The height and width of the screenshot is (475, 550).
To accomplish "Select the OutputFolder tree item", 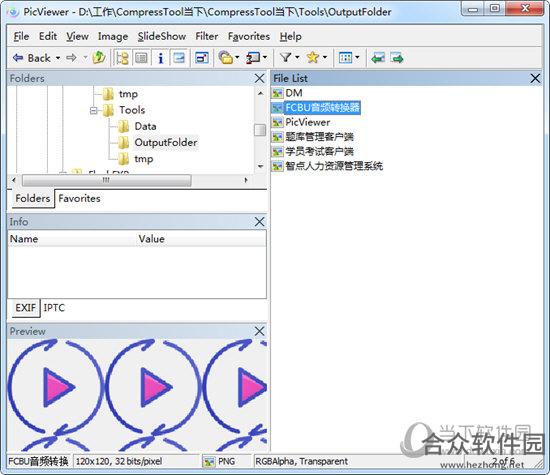I will 166,142.
